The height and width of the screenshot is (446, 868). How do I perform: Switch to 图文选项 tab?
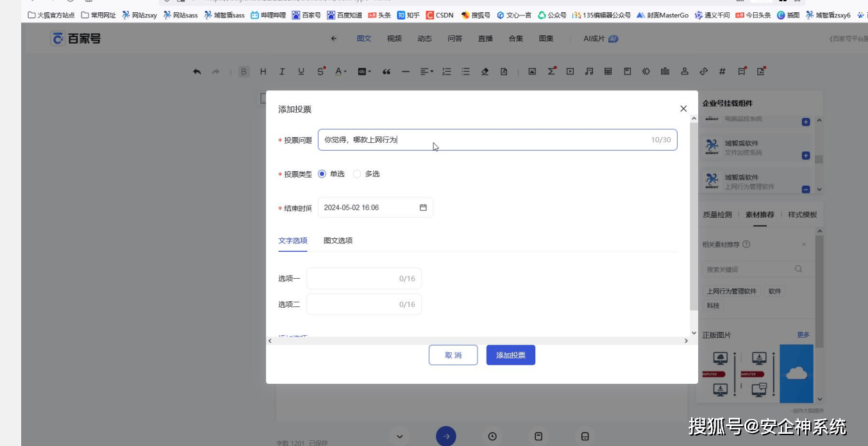coord(338,241)
